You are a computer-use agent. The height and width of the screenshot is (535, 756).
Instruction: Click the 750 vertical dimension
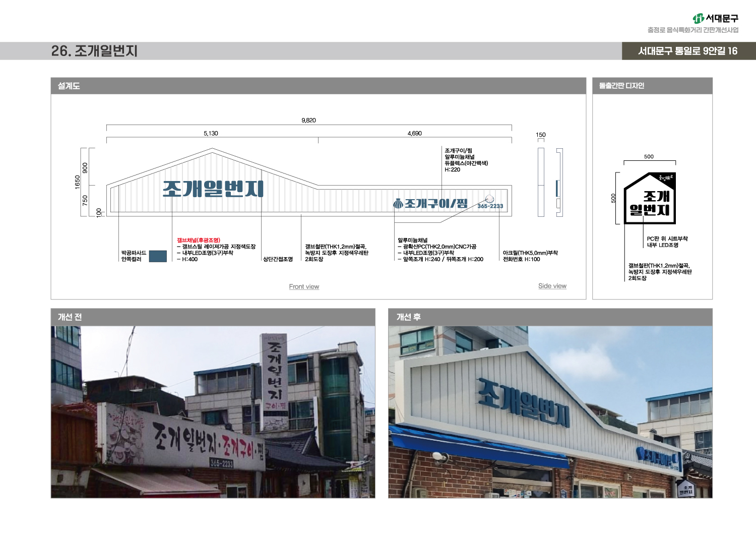tap(85, 201)
